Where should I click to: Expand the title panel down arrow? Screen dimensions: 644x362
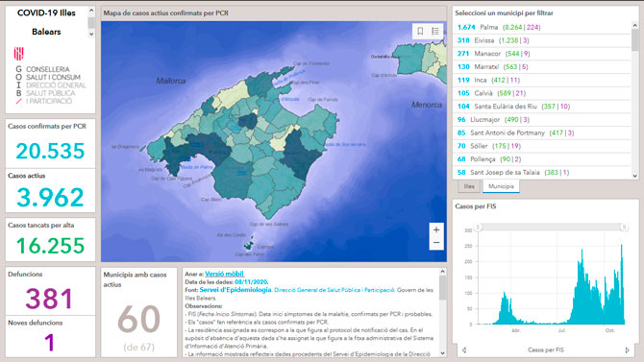coord(91,35)
